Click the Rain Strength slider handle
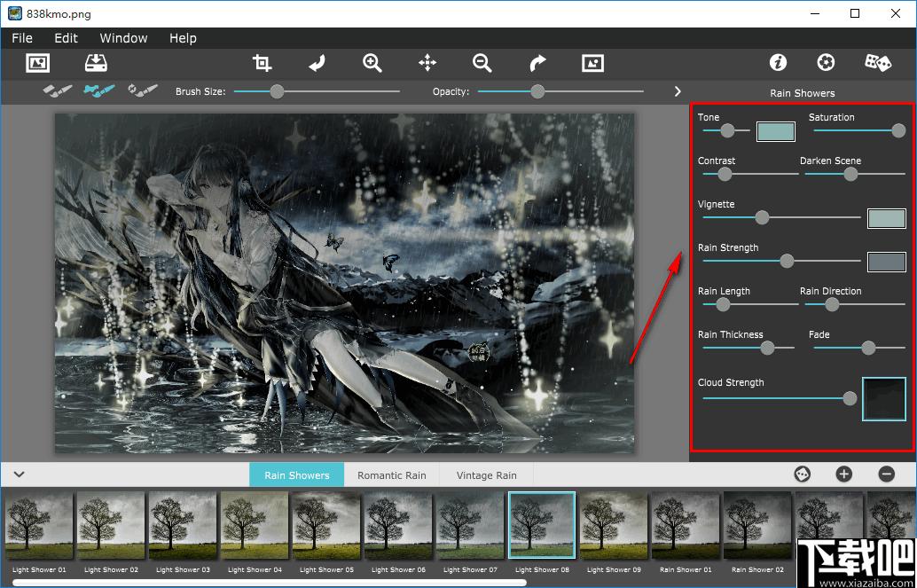 click(x=788, y=261)
